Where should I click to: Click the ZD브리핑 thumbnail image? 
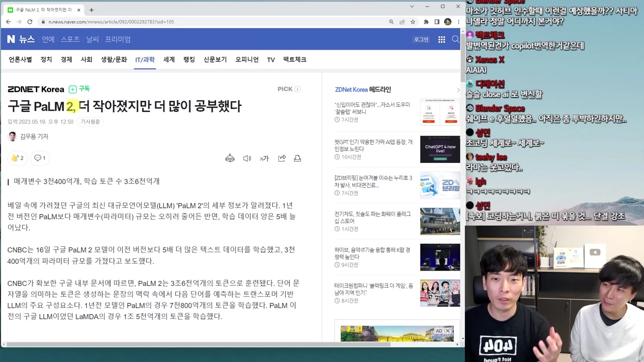pos(440,185)
